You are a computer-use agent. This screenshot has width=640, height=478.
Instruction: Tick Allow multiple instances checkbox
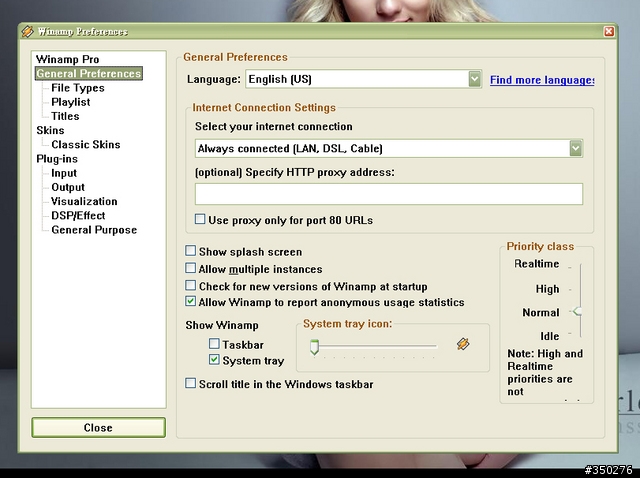(x=190, y=268)
